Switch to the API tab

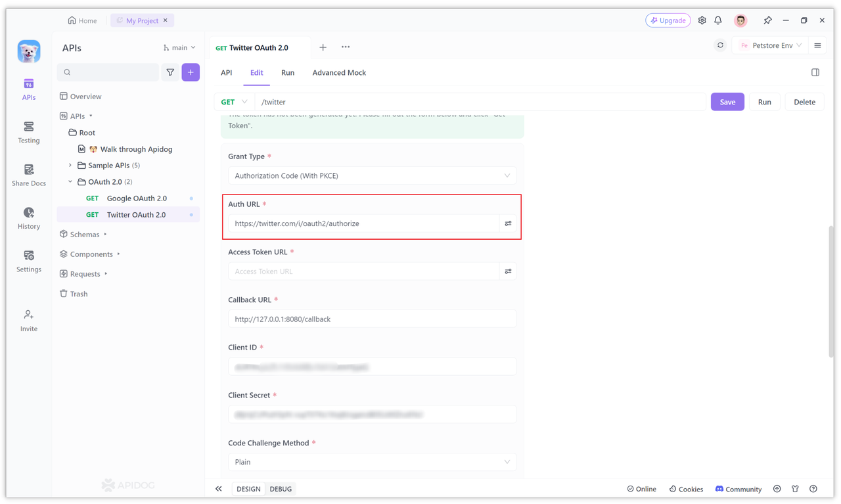click(227, 72)
